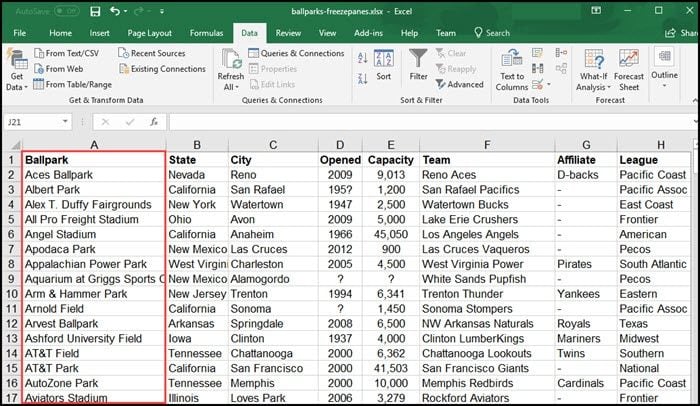Image resolution: width=700 pixels, height=406 pixels.
Task: Click the cell 'San Francisco Giants'
Action: [487, 368]
